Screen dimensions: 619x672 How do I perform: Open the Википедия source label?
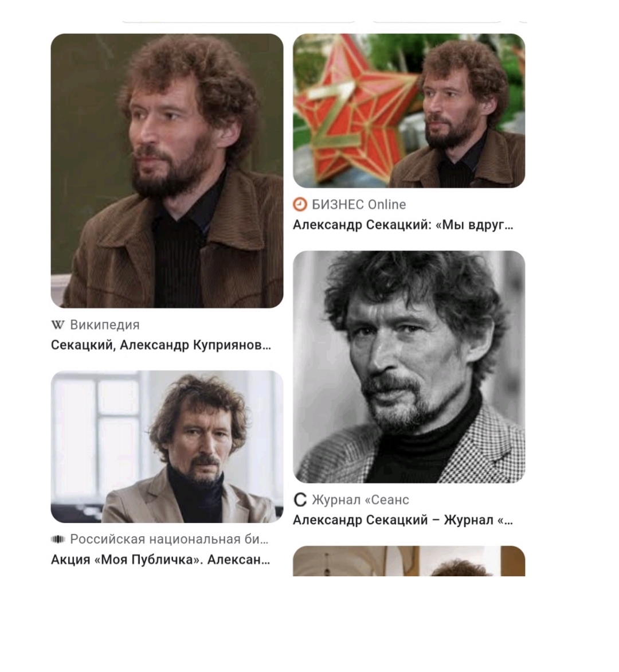point(105,325)
